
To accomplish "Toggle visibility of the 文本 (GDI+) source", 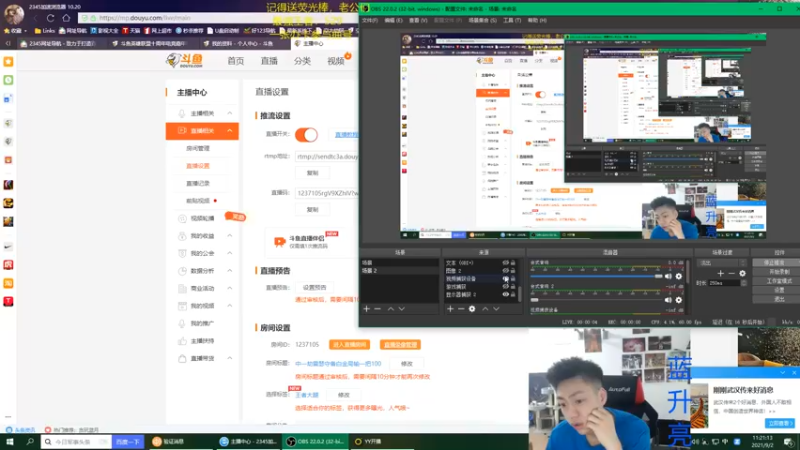I will (505, 263).
